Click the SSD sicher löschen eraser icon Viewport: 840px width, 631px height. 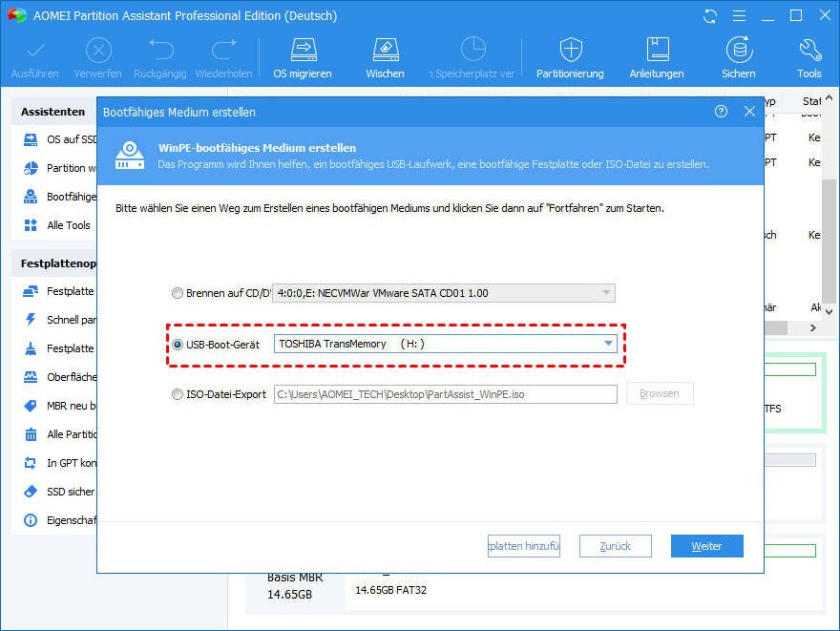click(31, 492)
